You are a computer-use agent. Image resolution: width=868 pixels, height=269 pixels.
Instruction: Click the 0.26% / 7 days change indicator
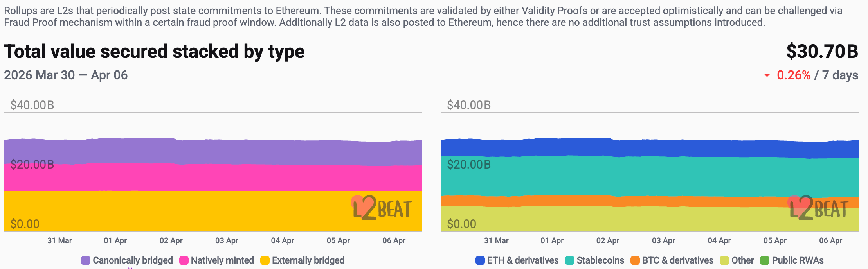[x=817, y=75]
